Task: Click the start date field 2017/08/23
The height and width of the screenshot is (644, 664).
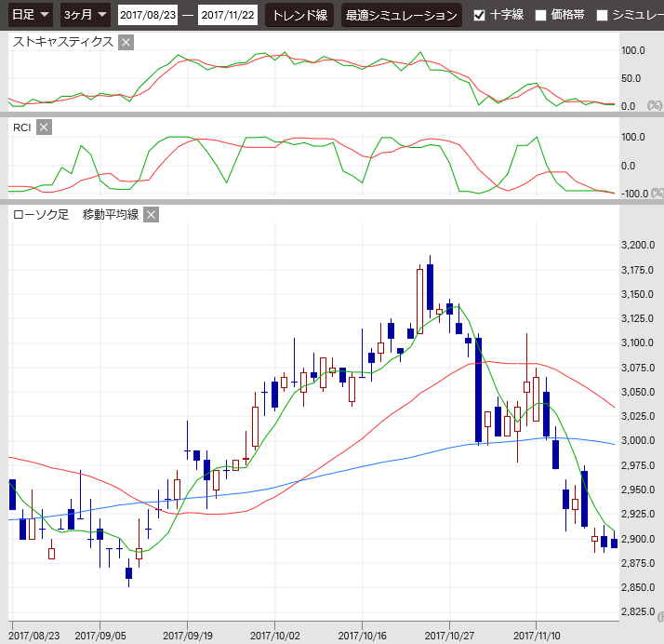Action: point(148,15)
